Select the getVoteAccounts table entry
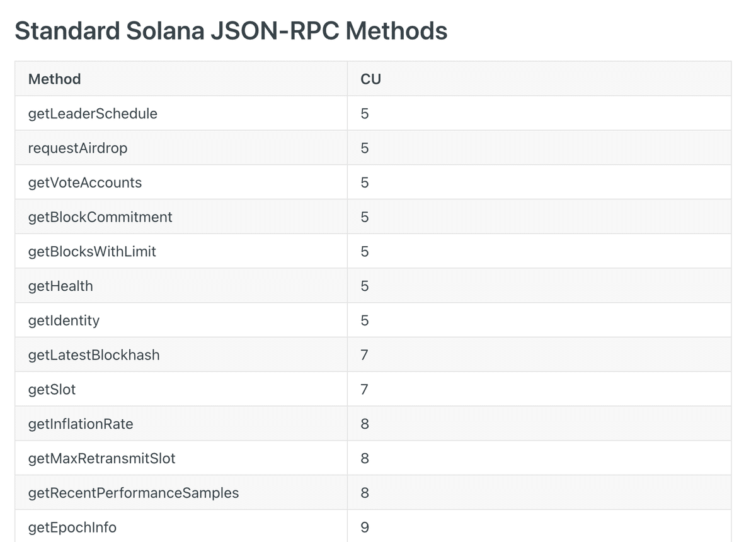 (x=85, y=183)
